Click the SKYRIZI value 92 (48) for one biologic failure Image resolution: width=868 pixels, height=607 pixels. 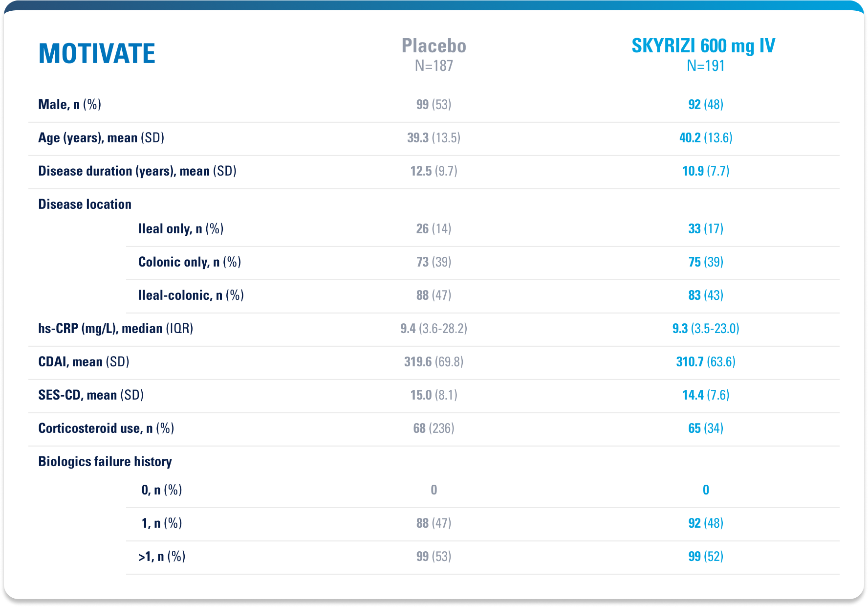(705, 523)
